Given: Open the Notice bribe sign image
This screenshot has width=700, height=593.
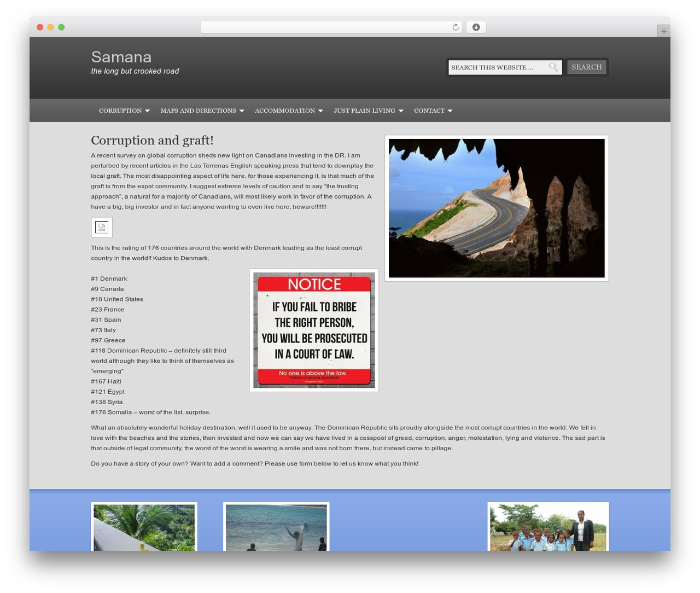Looking at the screenshot, I should pos(314,330).
